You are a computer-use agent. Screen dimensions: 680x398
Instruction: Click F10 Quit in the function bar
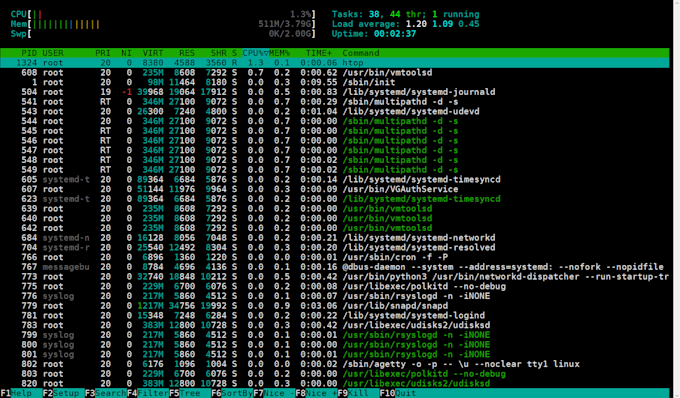398,393
